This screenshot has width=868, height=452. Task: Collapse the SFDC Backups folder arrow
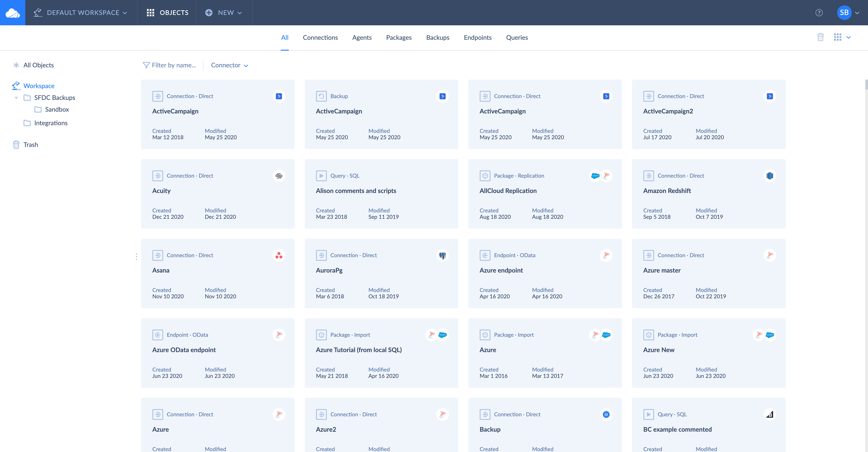[16, 98]
